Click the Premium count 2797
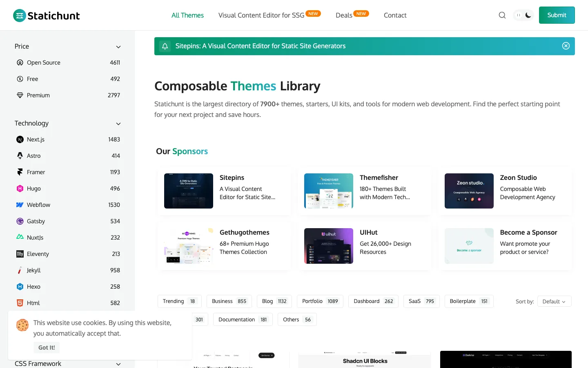 click(114, 95)
